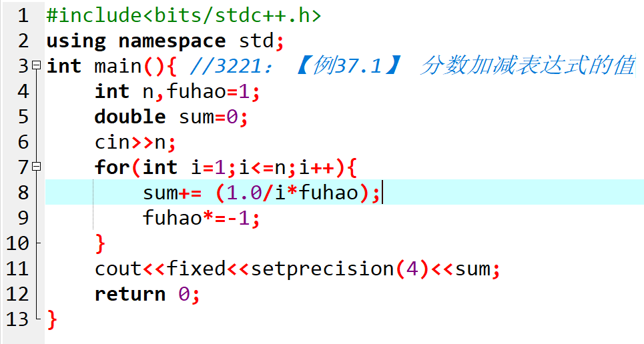
Task: Place cursor in the #include header line
Action: 184,15
